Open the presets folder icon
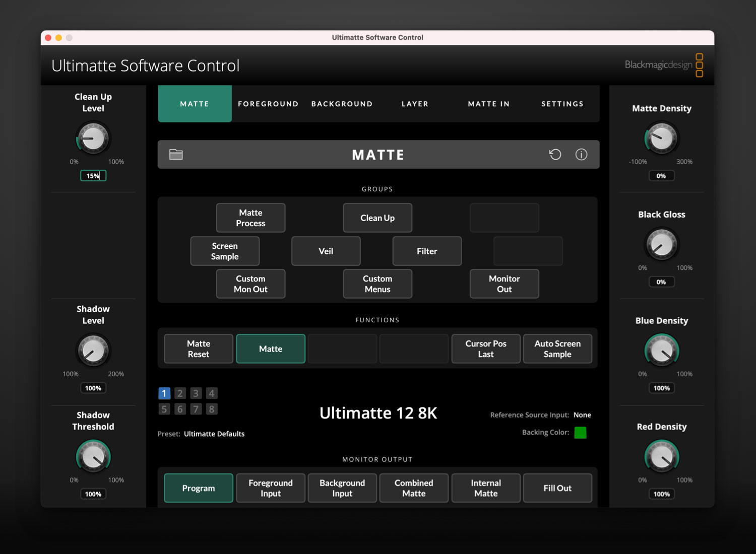 176,155
